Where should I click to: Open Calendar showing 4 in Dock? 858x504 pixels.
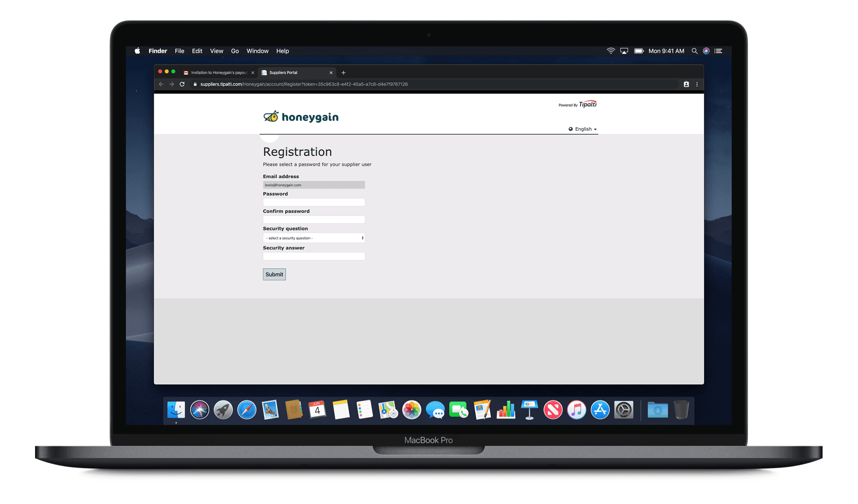317,410
